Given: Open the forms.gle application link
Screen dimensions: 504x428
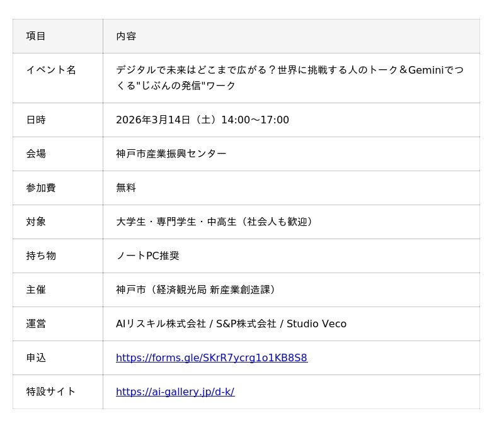Looking at the screenshot, I should [x=211, y=358].
